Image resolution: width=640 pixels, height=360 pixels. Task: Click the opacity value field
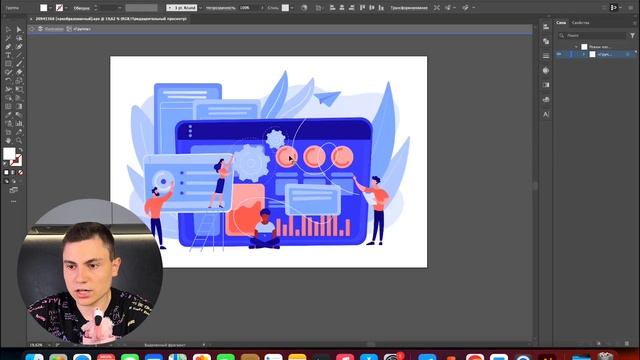[249, 8]
